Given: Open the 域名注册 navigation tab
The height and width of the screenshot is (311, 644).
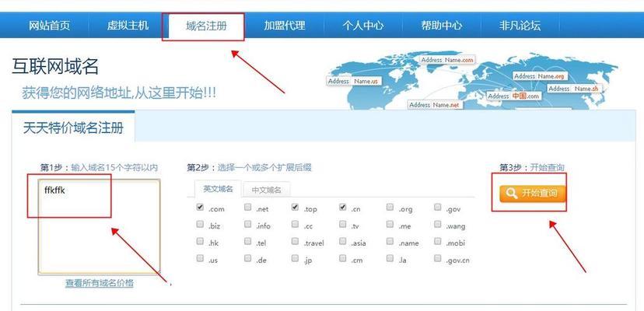Looking at the screenshot, I should tap(206, 26).
